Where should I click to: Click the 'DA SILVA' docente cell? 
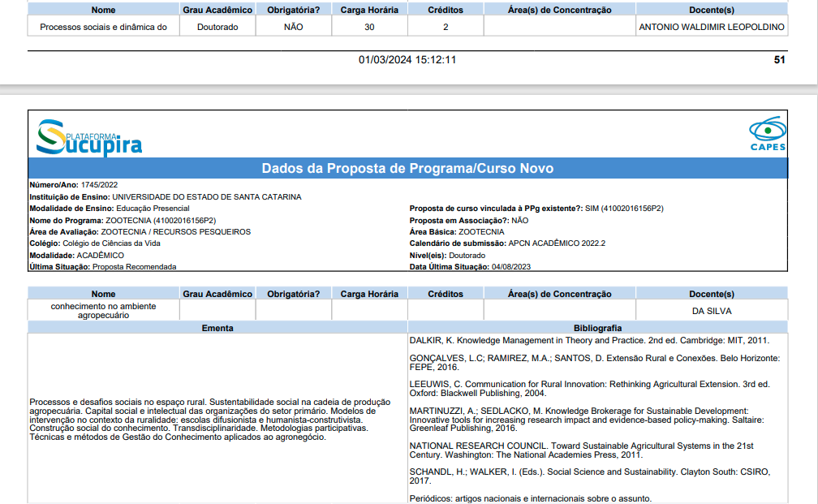pyautogui.click(x=712, y=311)
